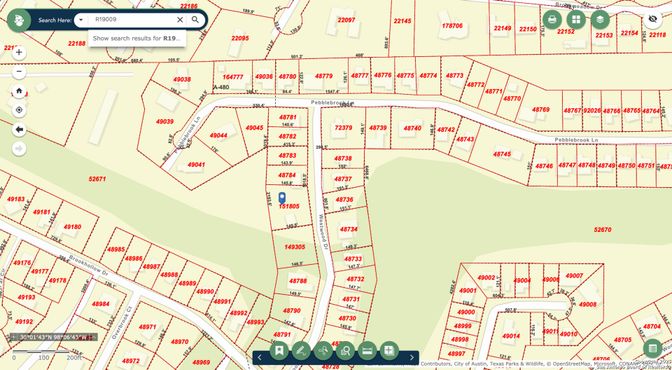Zoom in on the map
The width and height of the screenshot is (672, 370).
19,53
